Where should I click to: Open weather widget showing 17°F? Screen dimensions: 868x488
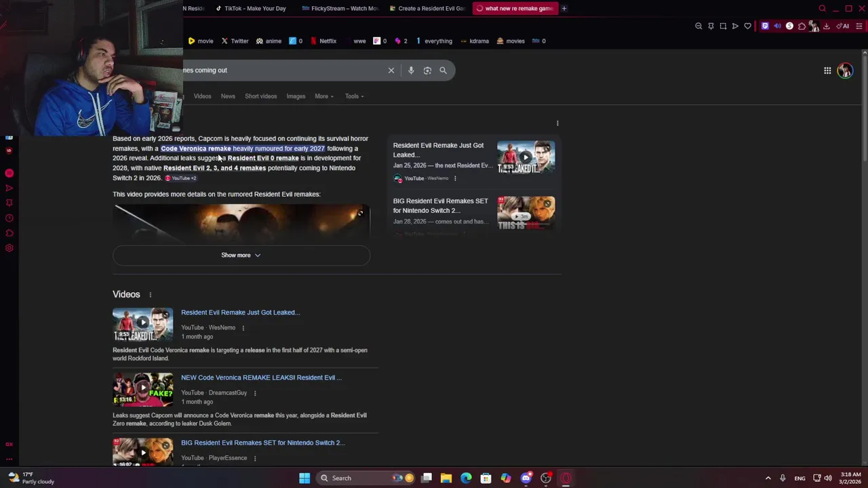point(31,479)
